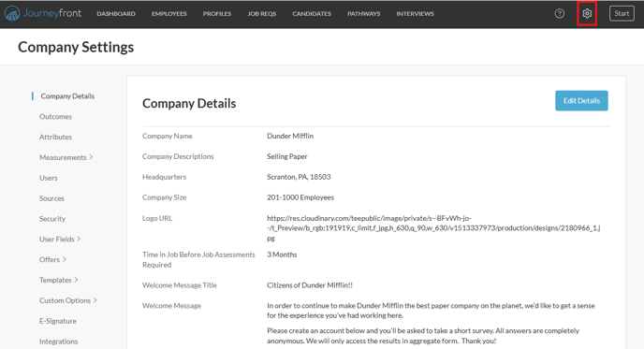Open E-Signature settings
This screenshot has width=644, height=349.
(x=58, y=321)
